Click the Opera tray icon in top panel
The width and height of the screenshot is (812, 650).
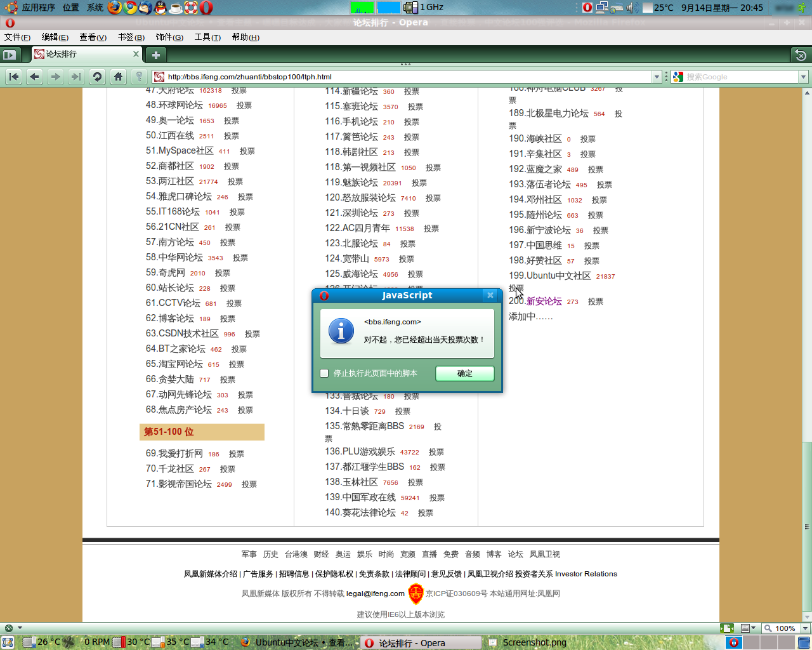587,8
